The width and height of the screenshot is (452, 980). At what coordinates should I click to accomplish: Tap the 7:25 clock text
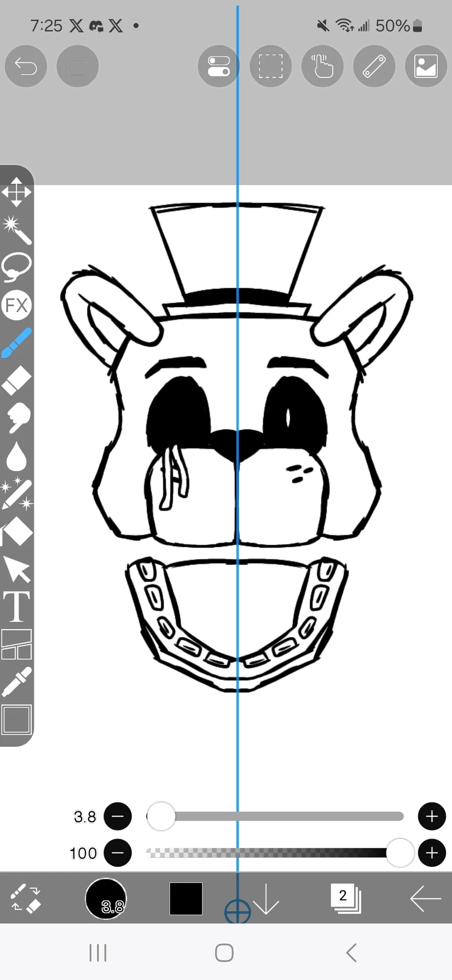[x=46, y=26]
